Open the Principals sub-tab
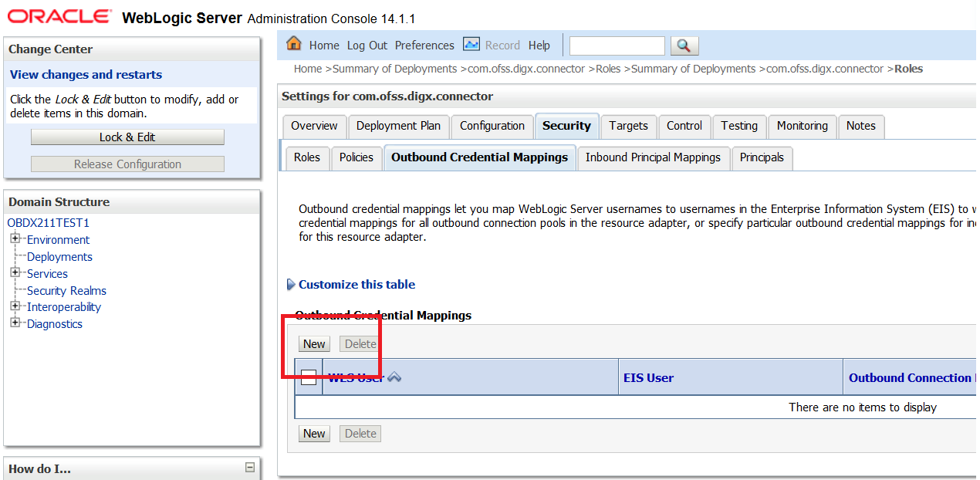This screenshot has width=980, height=480. coord(762,157)
